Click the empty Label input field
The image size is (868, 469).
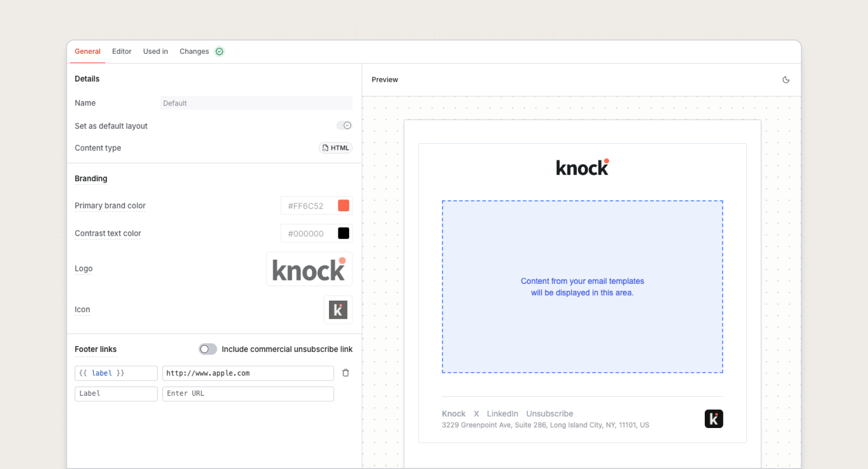pyautogui.click(x=116, y=393)
